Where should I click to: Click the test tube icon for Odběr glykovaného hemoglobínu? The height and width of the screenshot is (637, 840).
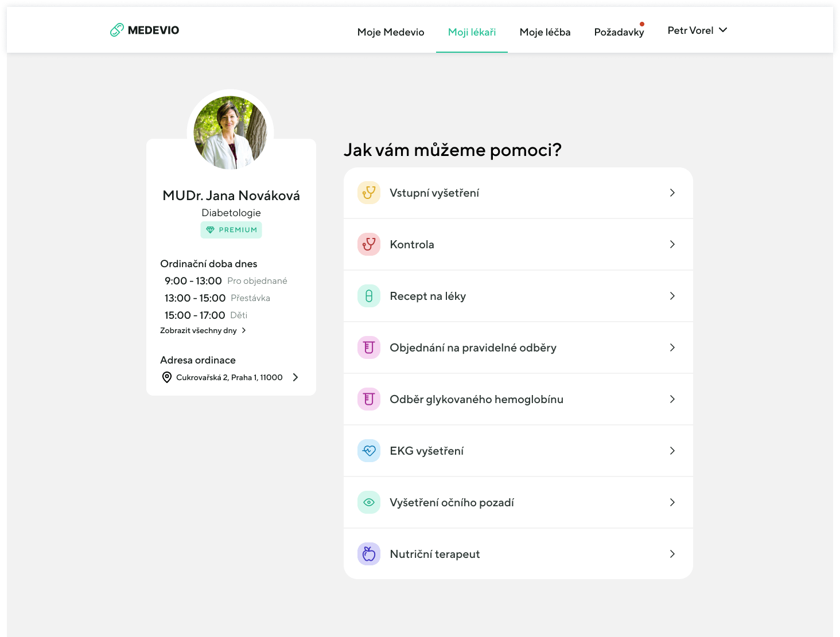pyautogui.click(x=369, y=399)
